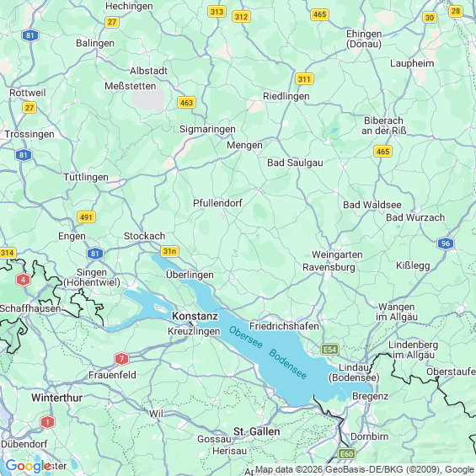Click the 31n road shield near Stockach

coord(169,251)
